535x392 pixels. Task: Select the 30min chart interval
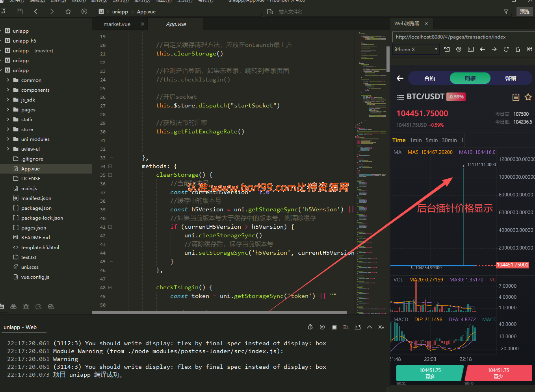pyautogui.click(x=449, y=140)
